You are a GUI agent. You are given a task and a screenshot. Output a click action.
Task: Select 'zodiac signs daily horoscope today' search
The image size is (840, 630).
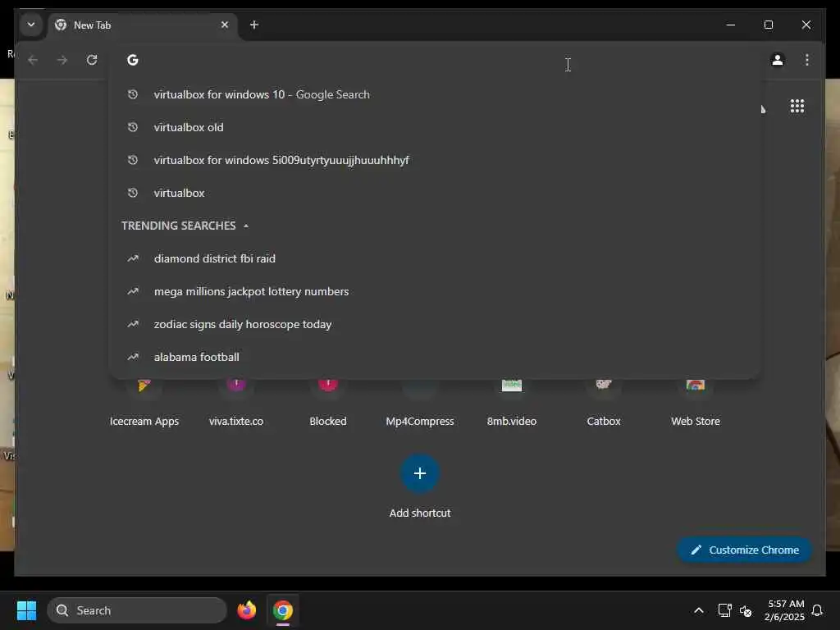(434, 324)
